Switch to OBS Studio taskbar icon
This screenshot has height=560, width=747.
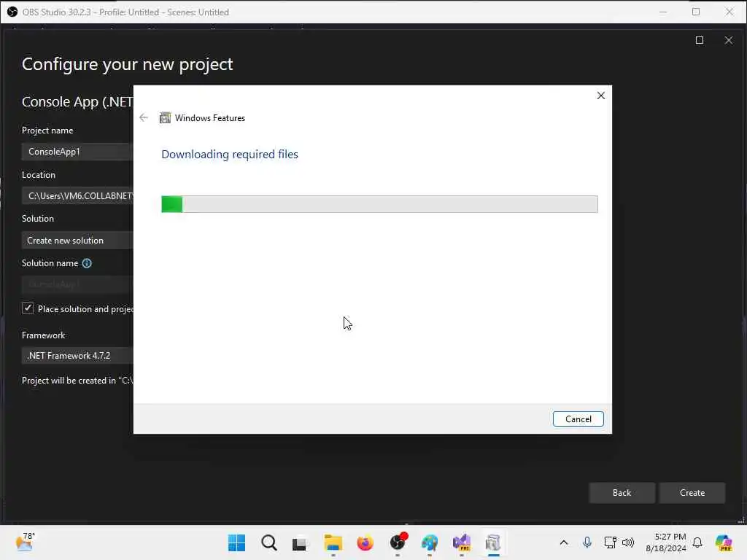coord(398,542)
